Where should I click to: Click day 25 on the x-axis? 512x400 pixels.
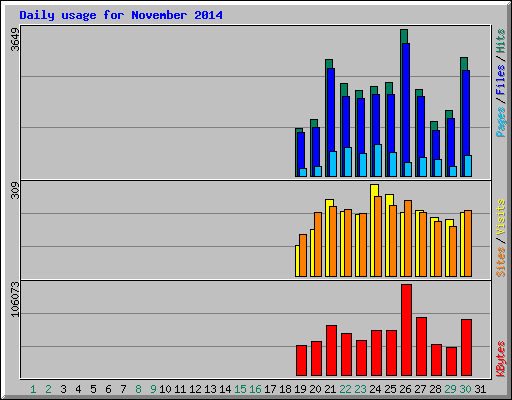(390, 389)
